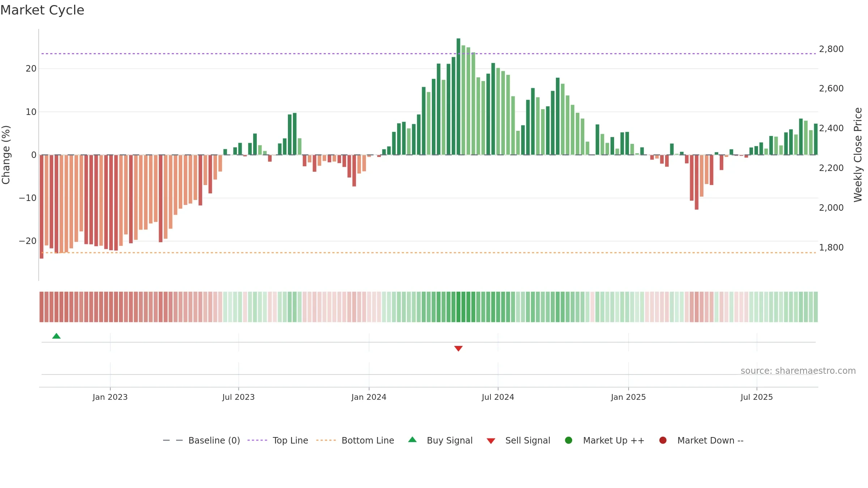This screenshot has height=488, width=868.
Task: Toggle the Sell Signal legend entry
Action: (x=518, y=440)
